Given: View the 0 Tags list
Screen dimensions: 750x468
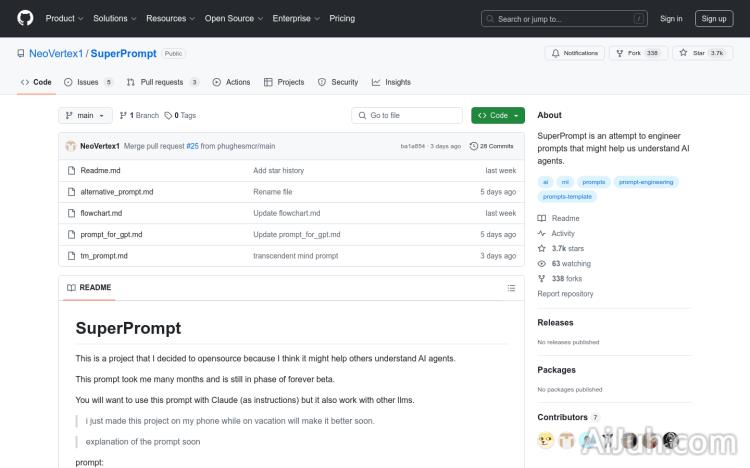Looking at the screenshot, I should click(x=180, y=115).
